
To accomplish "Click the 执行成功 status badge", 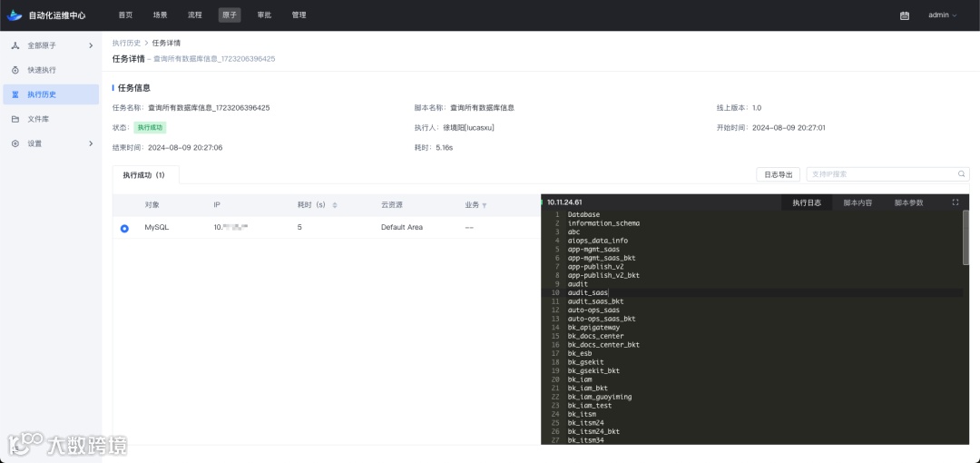I will 150,127.
